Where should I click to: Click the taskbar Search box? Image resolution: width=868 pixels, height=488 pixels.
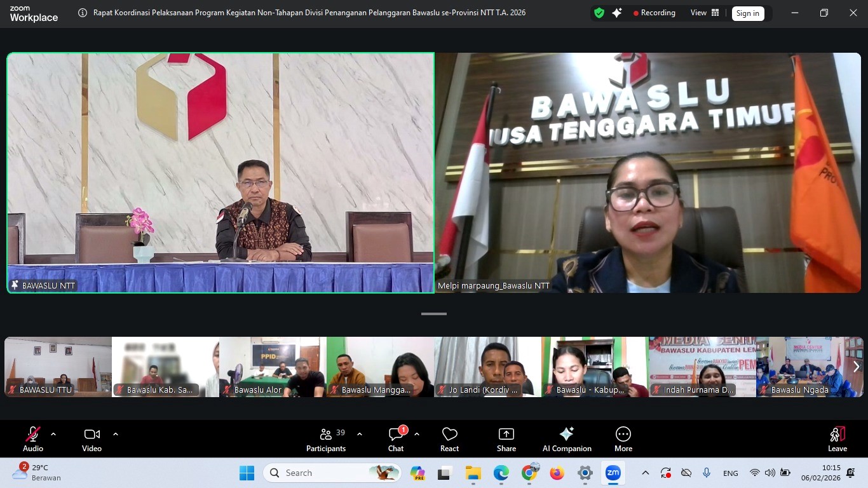332,473
